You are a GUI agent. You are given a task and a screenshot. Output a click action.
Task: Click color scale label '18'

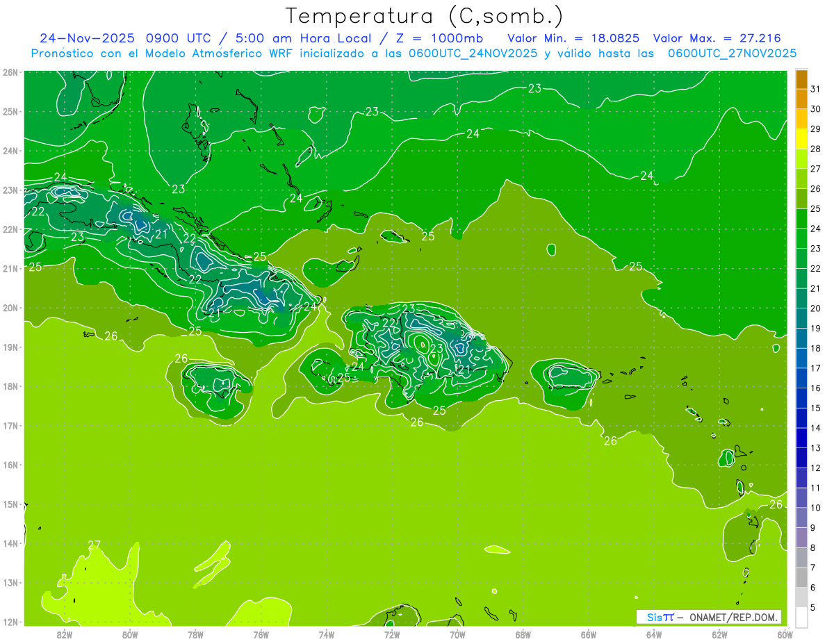tap(815, 348)
